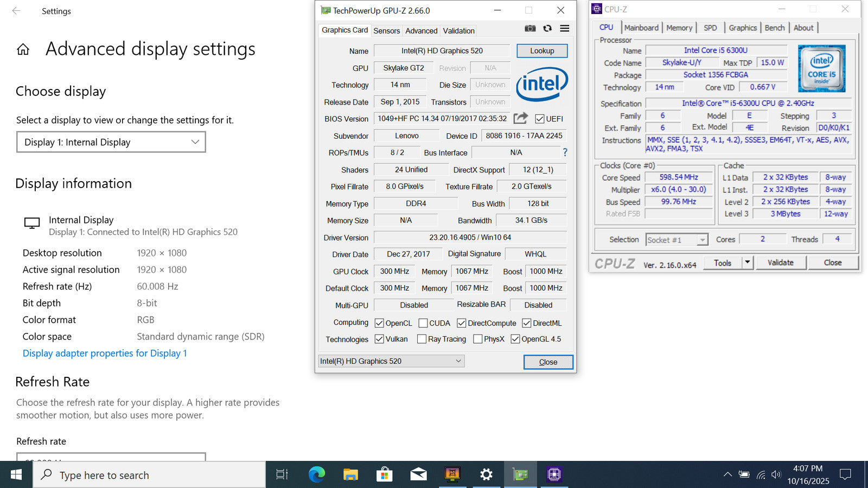The width and height of the screenshot is (868, 488).
Task: Click the Lookup button in GPU-Z
Action: 542,50
